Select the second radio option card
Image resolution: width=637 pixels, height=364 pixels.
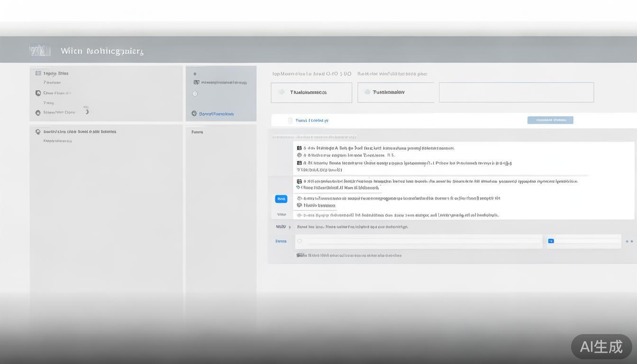tap(395, 92)
